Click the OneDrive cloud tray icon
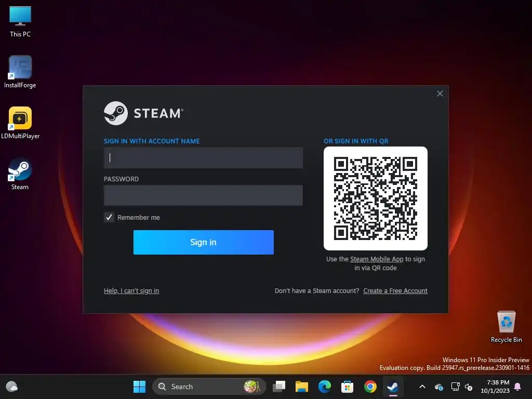The width and height of the screenshot is (532, 399). coord(438,387)
